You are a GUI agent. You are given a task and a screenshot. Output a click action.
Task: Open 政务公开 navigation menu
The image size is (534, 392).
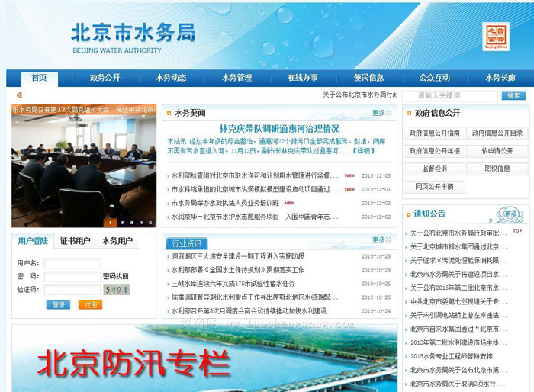pos(105,78)
